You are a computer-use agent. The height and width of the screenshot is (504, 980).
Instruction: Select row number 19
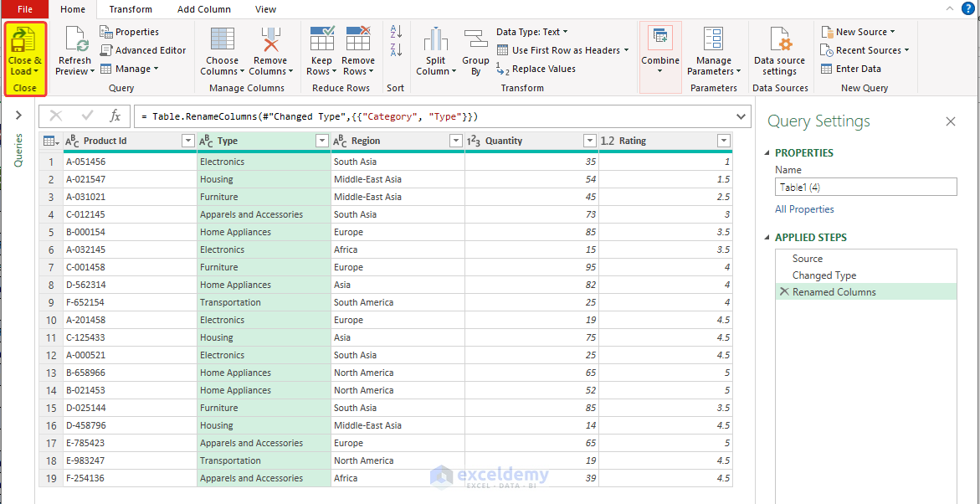(52, 478)
